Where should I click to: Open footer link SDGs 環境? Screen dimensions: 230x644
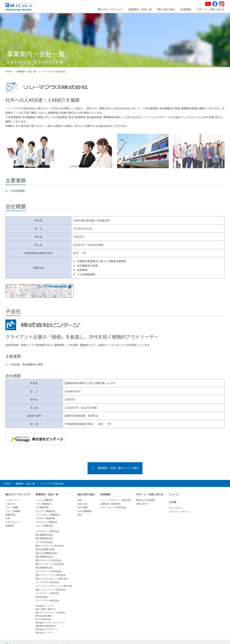point(83,508)
